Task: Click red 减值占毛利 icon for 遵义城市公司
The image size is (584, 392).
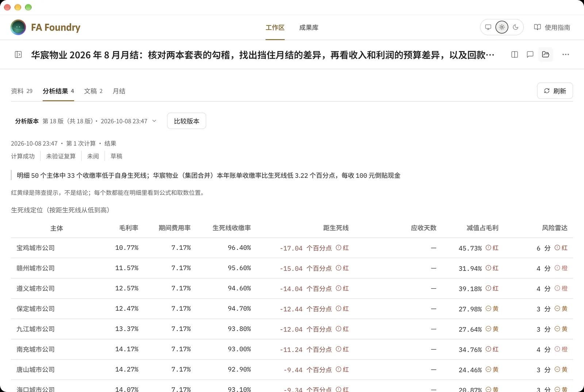Action: pyautogui.click(x=488, y=288)
